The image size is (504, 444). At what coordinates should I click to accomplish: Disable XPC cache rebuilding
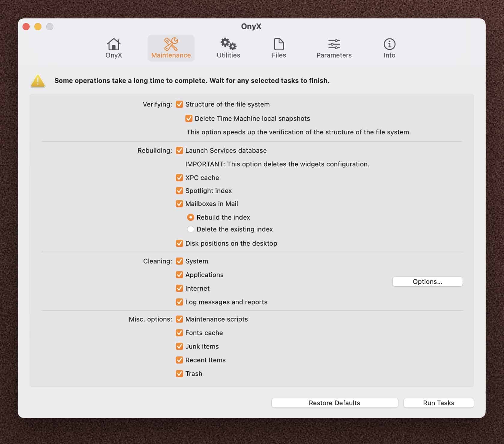[x=180, y=178]
